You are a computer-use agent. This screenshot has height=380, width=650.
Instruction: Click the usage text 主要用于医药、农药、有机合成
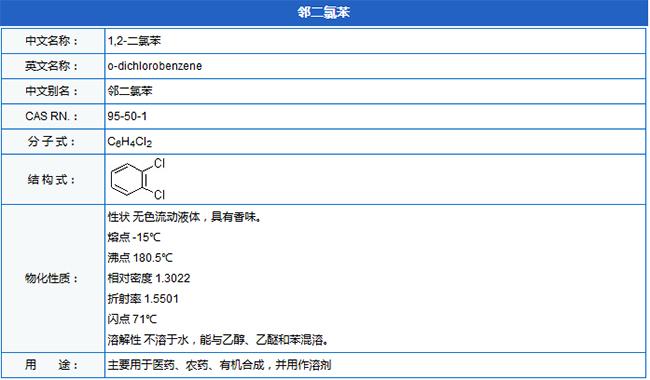point(186,365)
